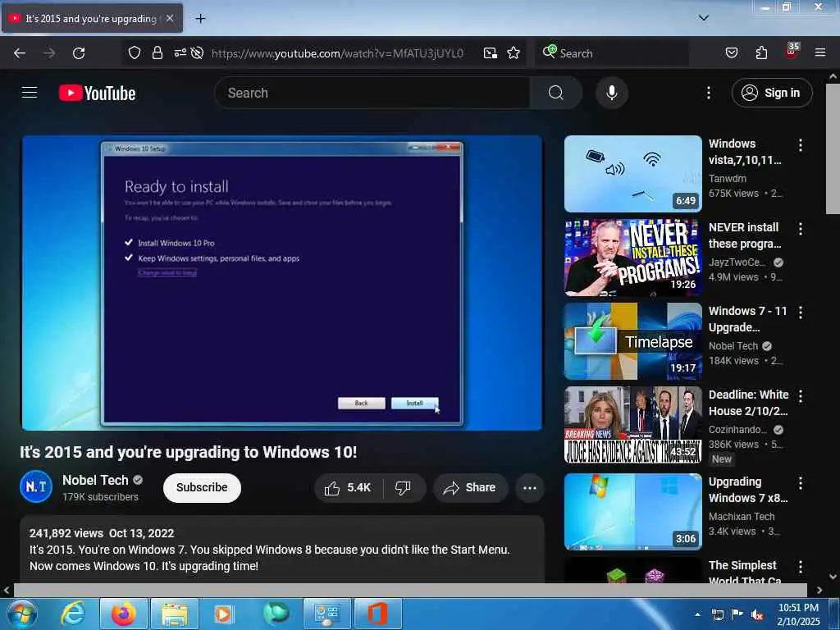This screenshot has height=630, width=840.
Task: Open the Windows Start orb
Action: point(22,614)
